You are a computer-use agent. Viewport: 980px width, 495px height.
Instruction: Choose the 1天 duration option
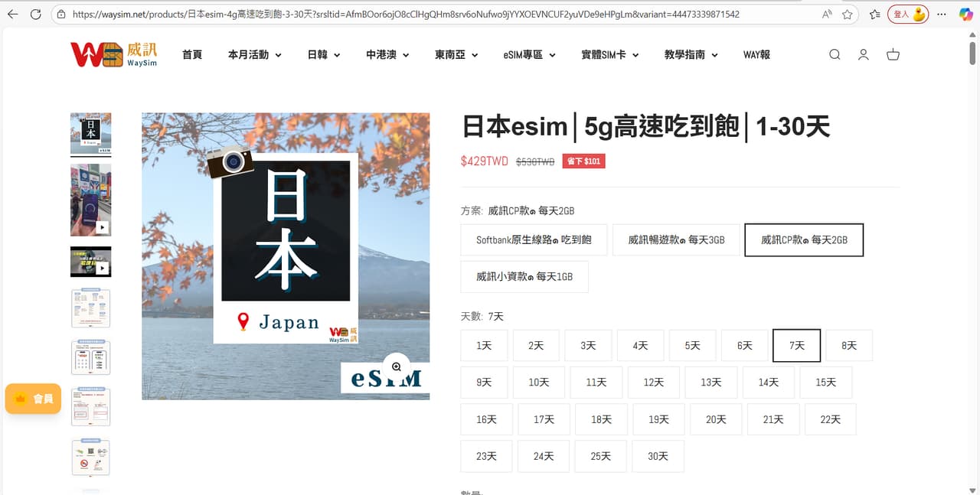click(484, 345)
